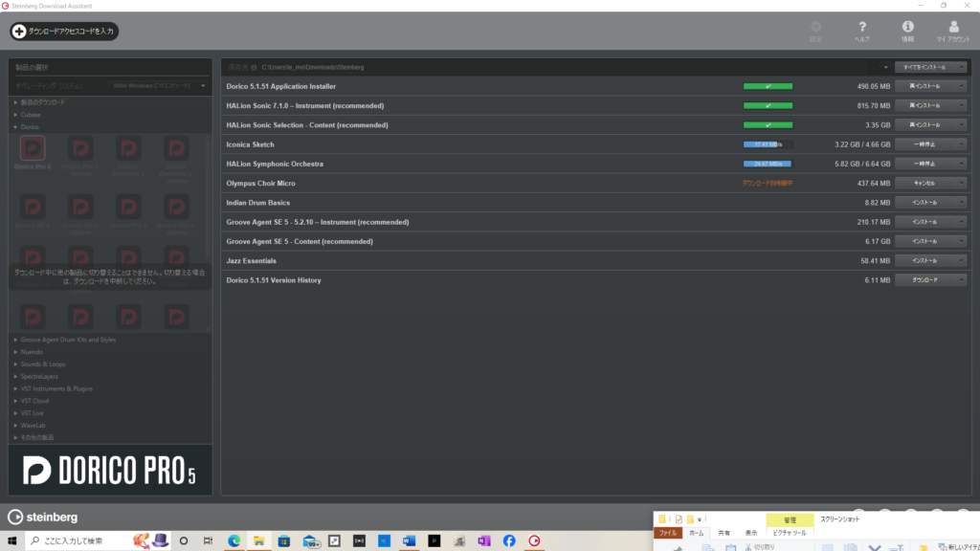Screen dimensions: 980x551
Task: Click the properties checkmark icon in Explorer toolbar
Action: pos(679,519)
